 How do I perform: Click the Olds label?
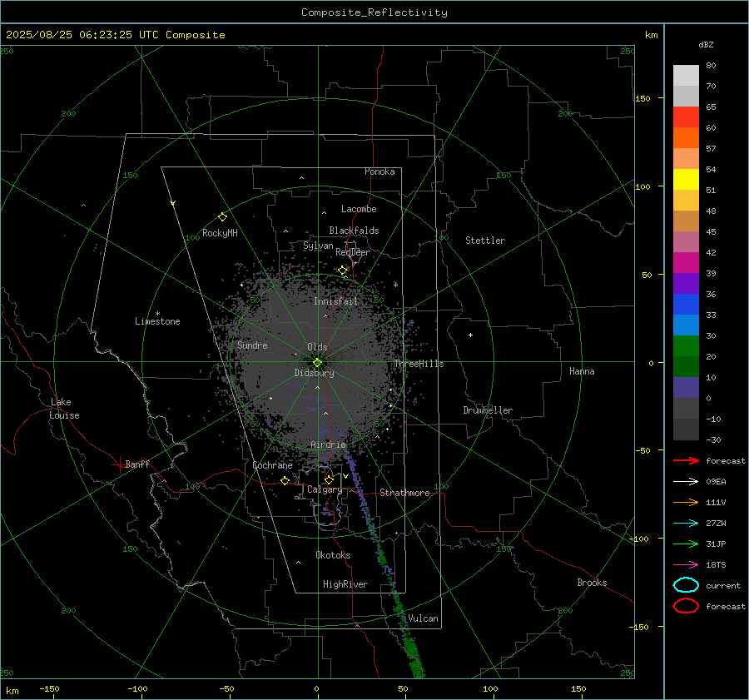[317, 347]
